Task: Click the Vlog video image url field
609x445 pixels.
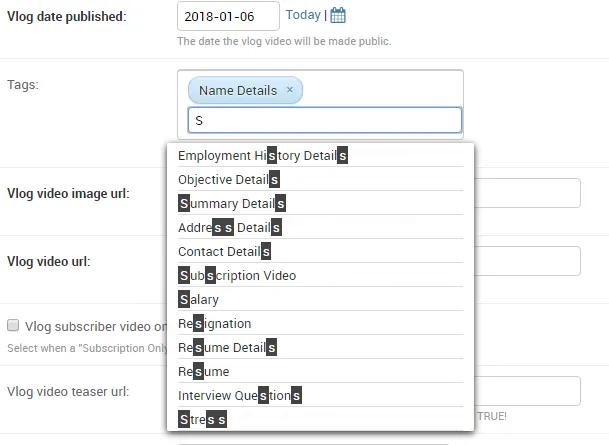Action: (x=528, y=193)
